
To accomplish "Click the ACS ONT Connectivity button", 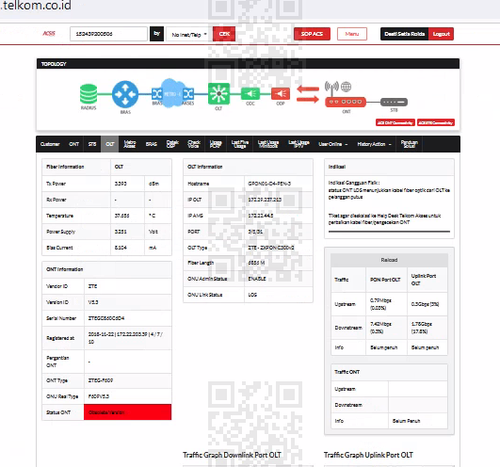I will click(395, 123).
